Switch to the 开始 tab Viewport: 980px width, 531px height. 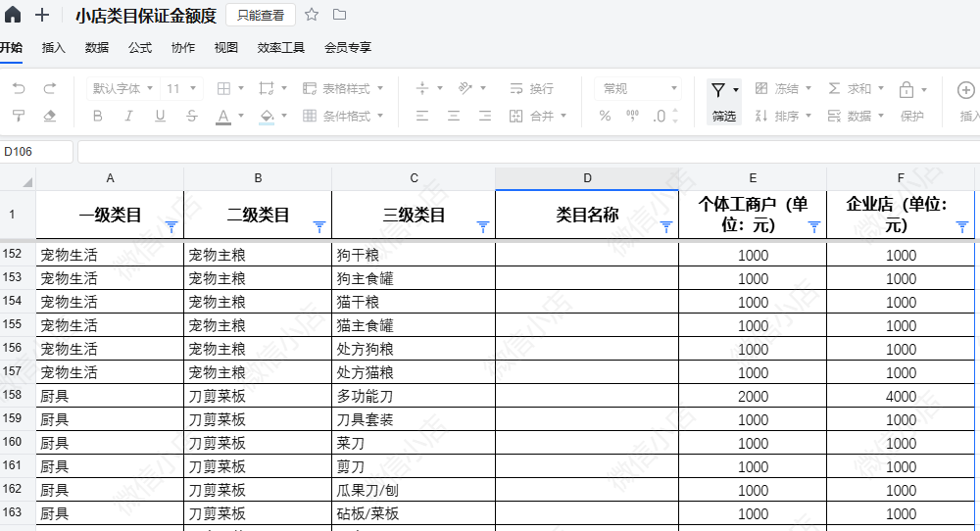11,47
